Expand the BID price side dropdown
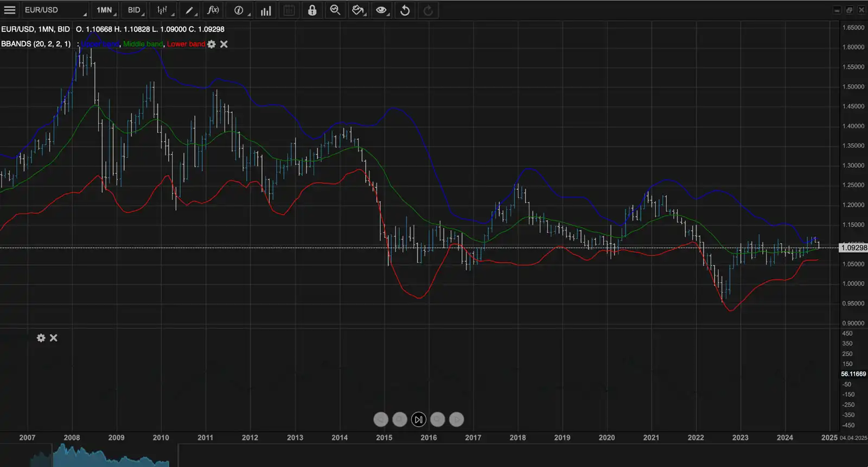Image resolution: width=868 pixels, height=467 pixels. [135, 10]
